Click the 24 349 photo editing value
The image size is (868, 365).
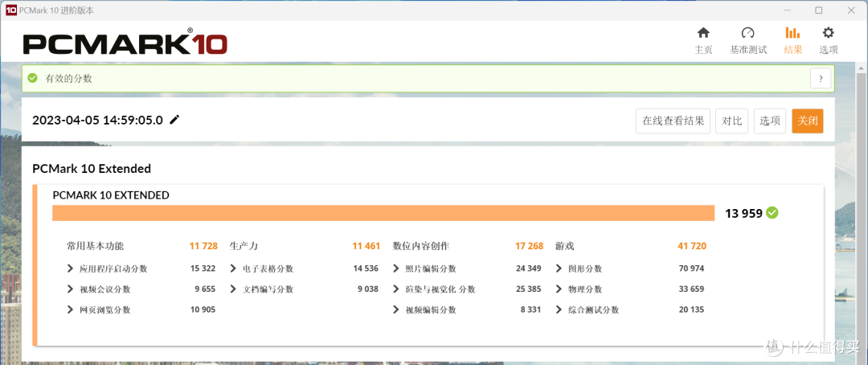(529, 269)
